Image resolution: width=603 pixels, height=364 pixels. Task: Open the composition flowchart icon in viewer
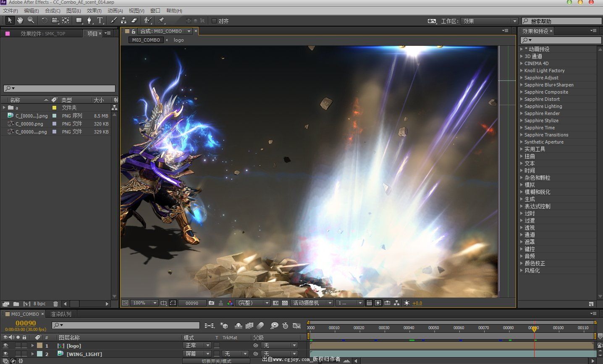[396, 303]
